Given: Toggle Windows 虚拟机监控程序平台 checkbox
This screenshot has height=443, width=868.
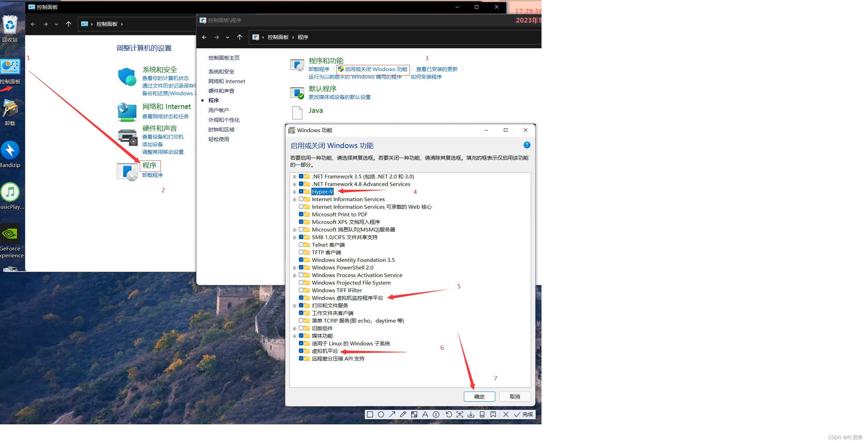Looking at the screenshot, I should (x=301, y=298).
